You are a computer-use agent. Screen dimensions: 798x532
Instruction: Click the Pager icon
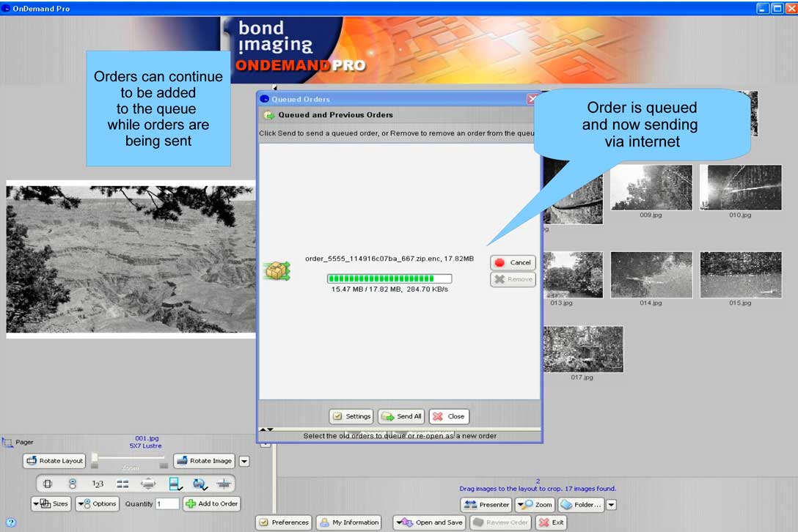[8, 443]
